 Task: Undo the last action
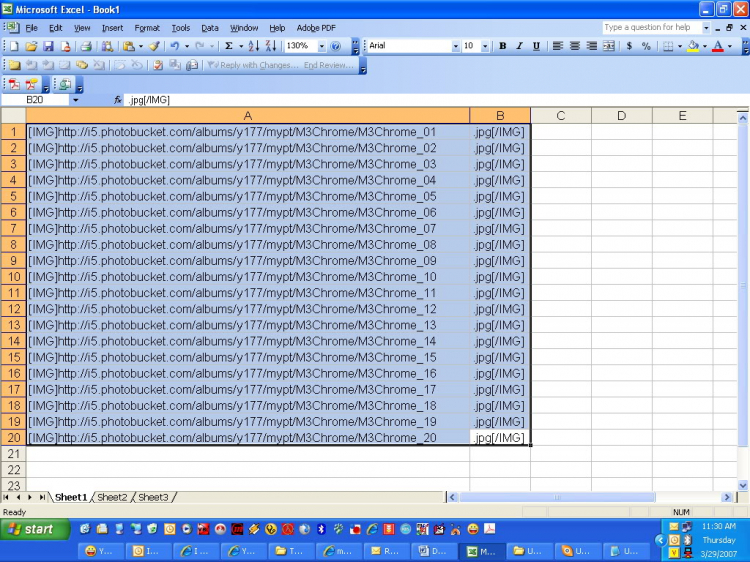pos(175,46)
